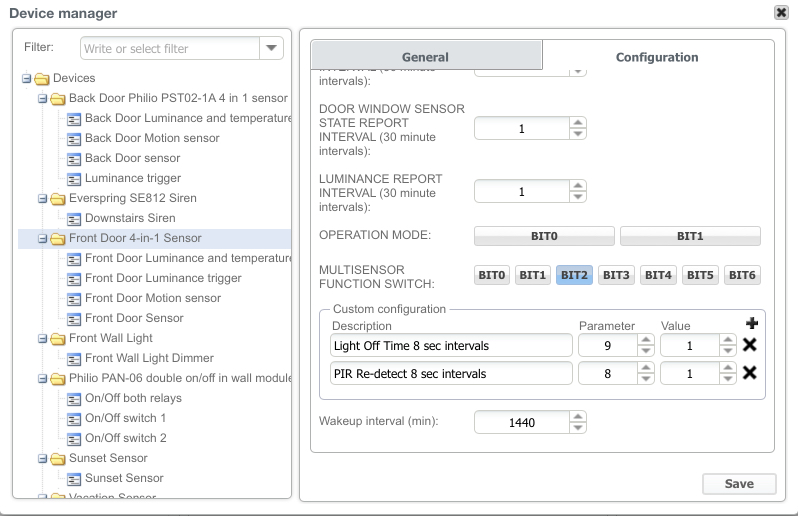Click the Downstairs Siren device icon
The height and width of the screenshot is (516, 798).
click(x=74, y=218)
